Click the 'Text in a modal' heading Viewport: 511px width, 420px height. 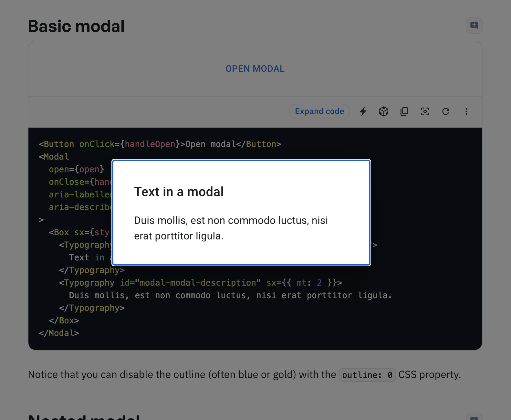179,192
